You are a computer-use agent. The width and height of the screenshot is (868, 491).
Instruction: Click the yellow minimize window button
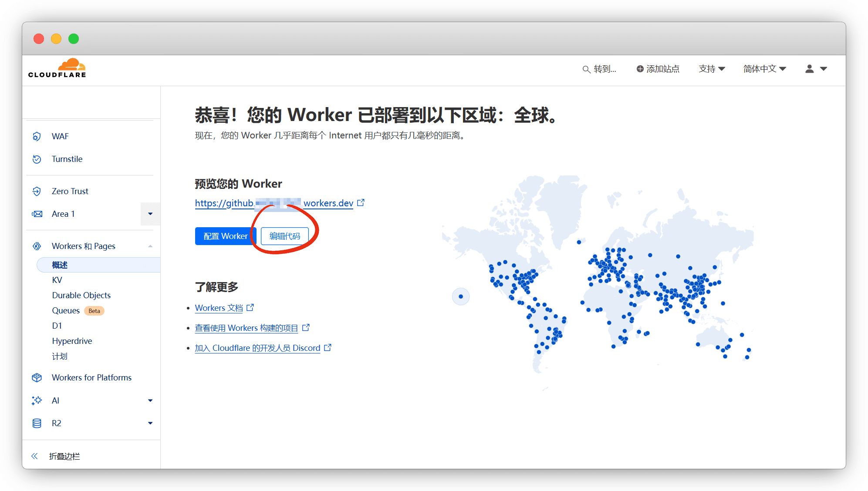[x=56, y=39]
